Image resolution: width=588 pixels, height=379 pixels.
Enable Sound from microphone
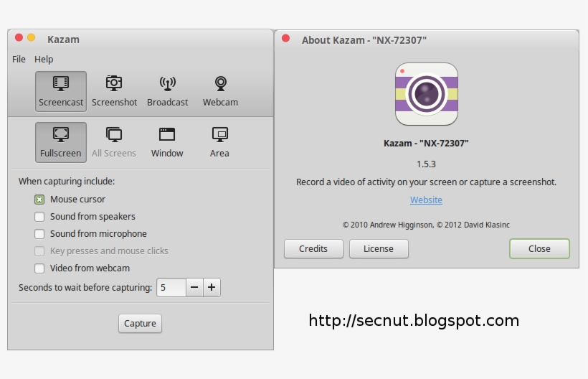[x=39, y=234]
